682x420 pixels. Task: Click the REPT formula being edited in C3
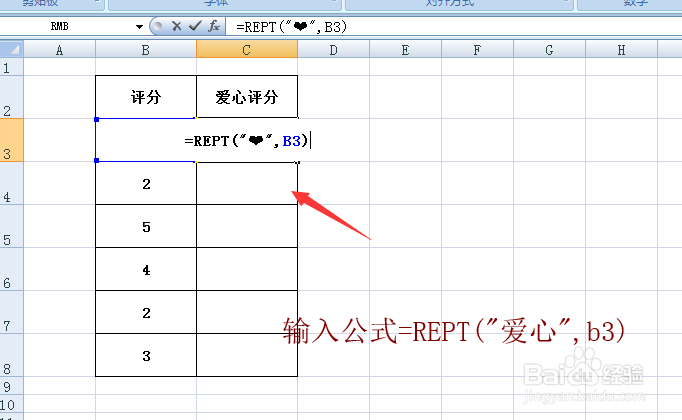coord(246,141)
